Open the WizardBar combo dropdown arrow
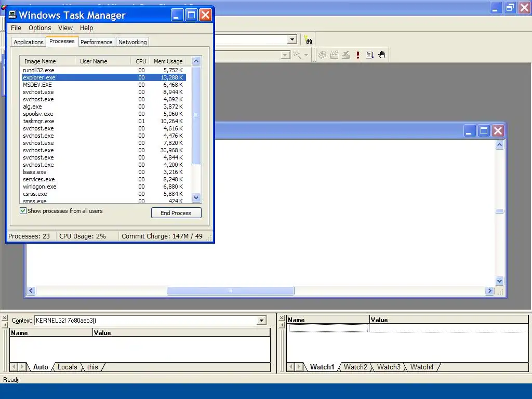This screenshot has height=399, width=532. point(285,55)
